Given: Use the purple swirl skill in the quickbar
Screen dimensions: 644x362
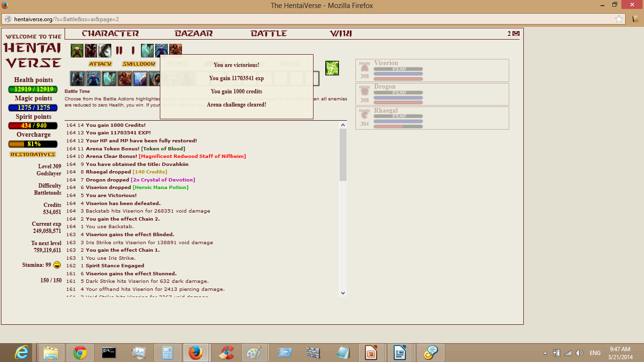Looking at the screenshot, I should [x=140, y=79].
